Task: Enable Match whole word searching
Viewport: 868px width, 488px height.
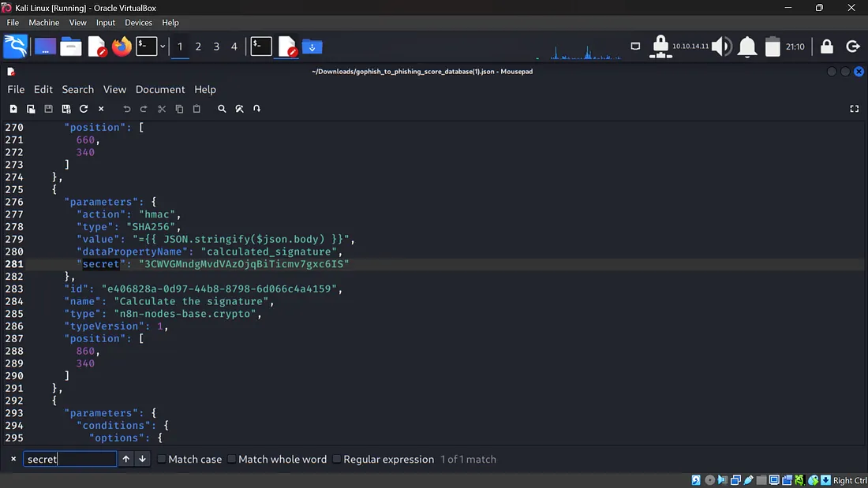Action: click(x=230, y=459)
